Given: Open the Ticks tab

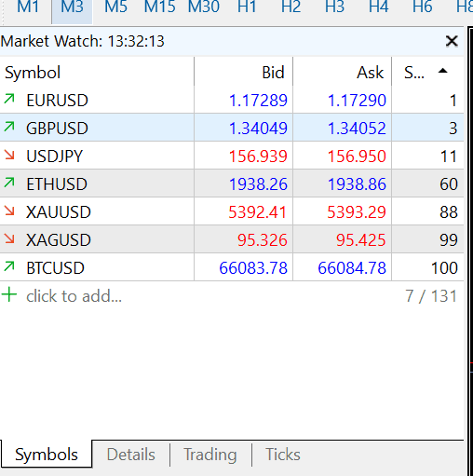Looking at the screenshot, I should coord(283,455).
